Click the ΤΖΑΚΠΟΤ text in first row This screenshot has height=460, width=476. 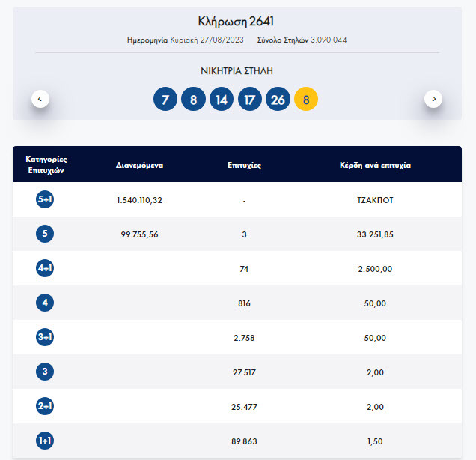click(x=375, y=200)
